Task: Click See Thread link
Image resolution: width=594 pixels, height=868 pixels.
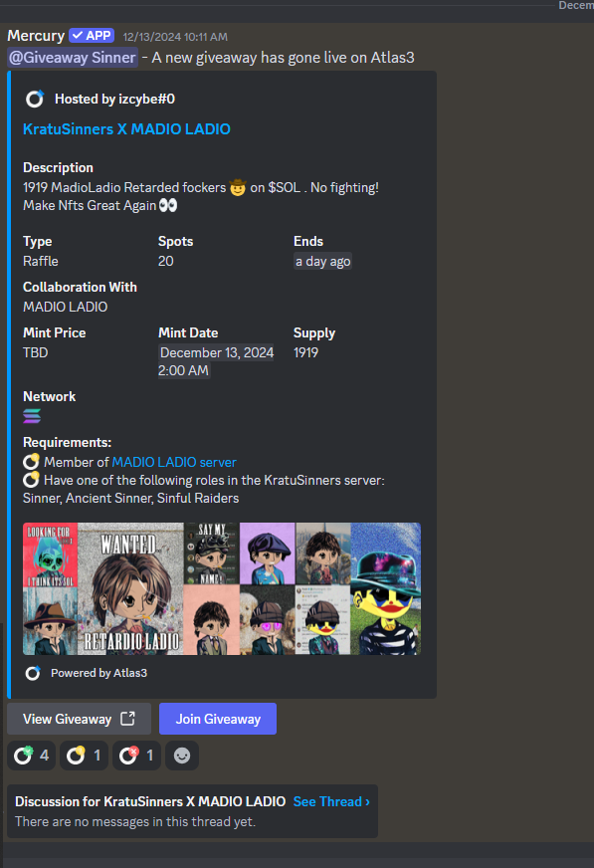Action: [x=331, y=801]
